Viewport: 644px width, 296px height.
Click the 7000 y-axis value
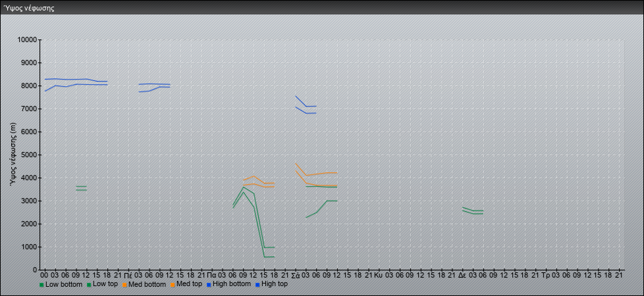click(x=29, y=109)
